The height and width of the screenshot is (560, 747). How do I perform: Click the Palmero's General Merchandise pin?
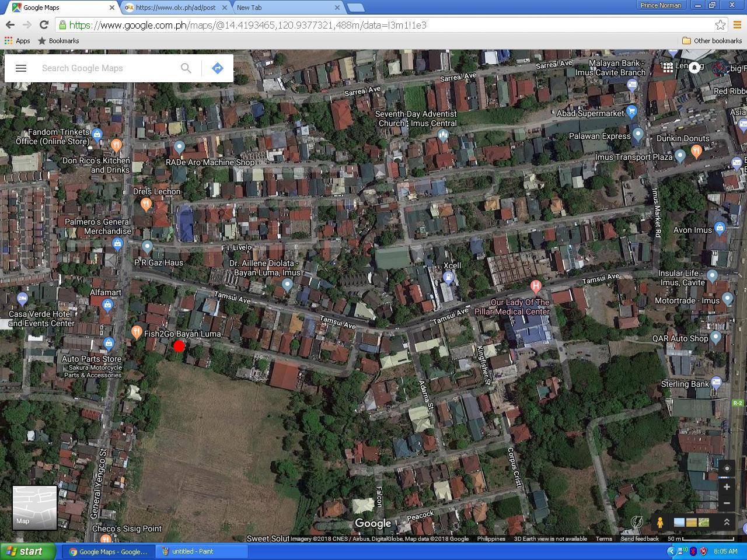point(117,244)
